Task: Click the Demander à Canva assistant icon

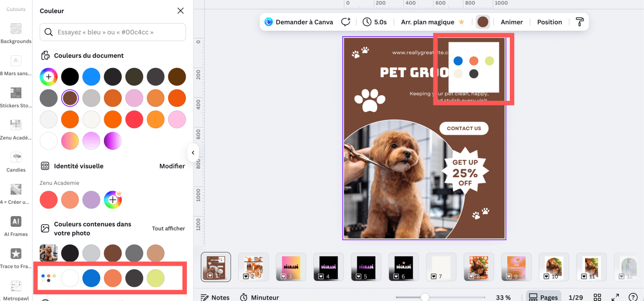Action: pyautogui.click(x=269, y=22)
